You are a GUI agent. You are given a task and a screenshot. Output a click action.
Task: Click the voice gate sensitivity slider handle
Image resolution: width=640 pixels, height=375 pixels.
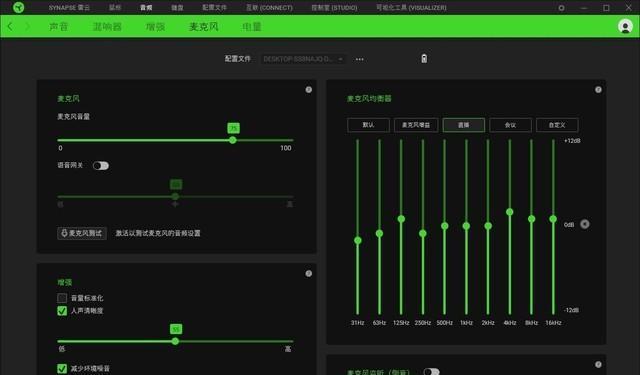coord(175,196)
